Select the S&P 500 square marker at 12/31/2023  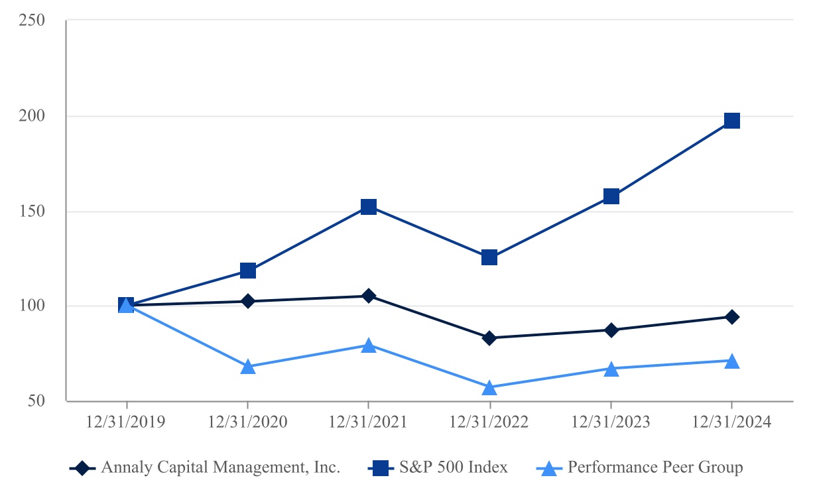coord(611,196)
